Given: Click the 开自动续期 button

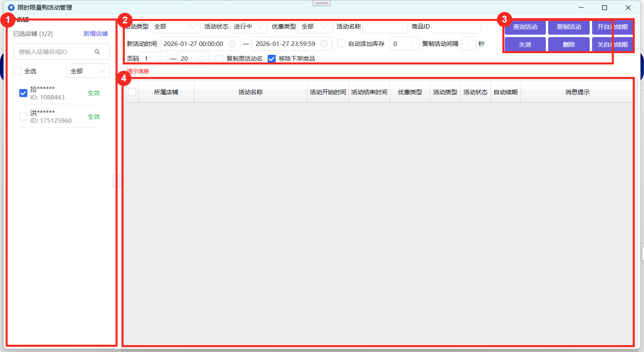Looking at the screenshot, I should [x=612, y=27].
